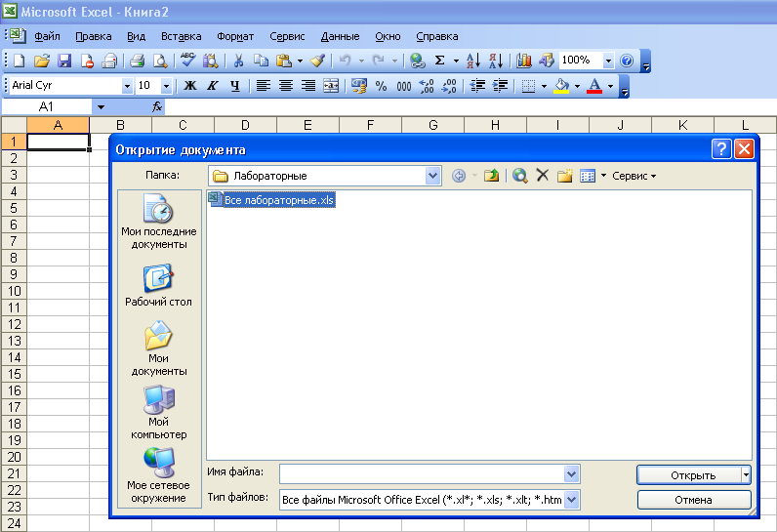Screen dimensions: 777x532
Task: Open the Открыть button's dropdown arrow
Action: pos(746,475)
